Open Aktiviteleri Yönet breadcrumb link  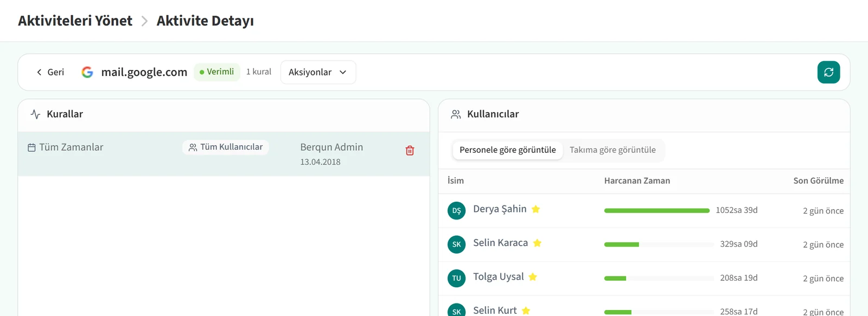[75, 21]
